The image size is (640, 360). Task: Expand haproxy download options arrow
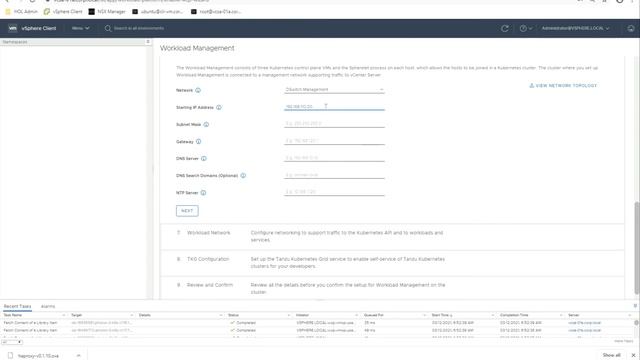pos(78,356)
